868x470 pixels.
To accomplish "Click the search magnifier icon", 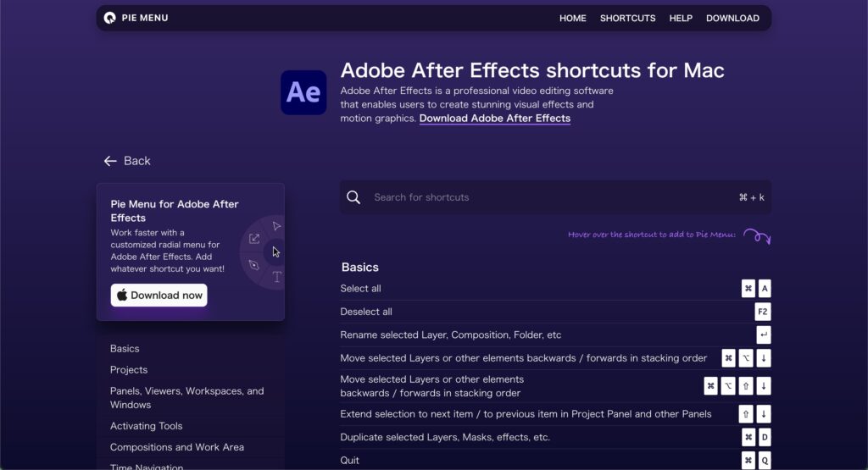I will coord(353,197).
